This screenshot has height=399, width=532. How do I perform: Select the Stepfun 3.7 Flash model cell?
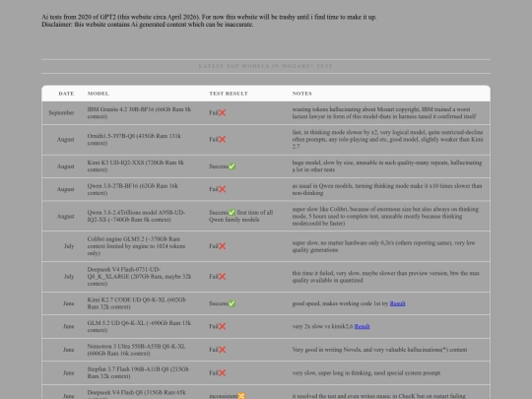[138, 372]
